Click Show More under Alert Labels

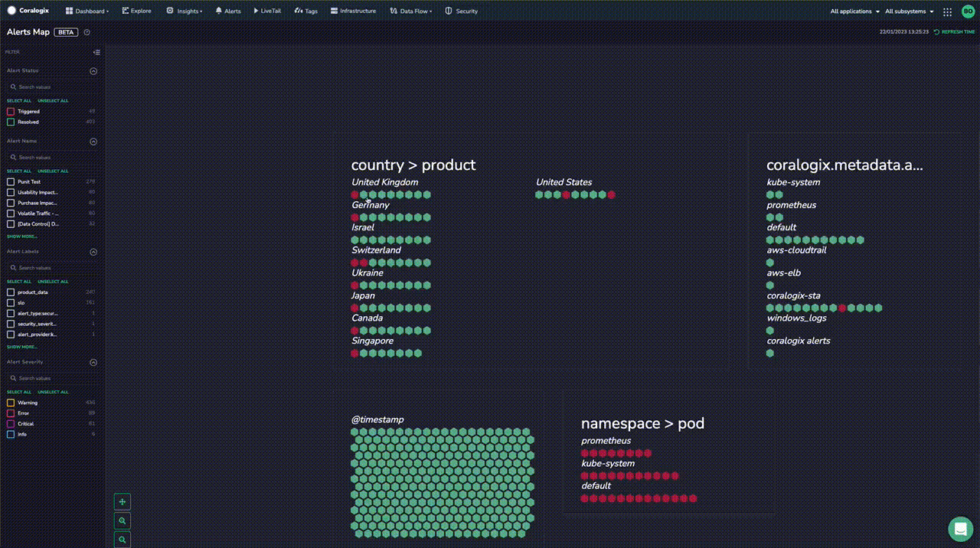[22, 347]
